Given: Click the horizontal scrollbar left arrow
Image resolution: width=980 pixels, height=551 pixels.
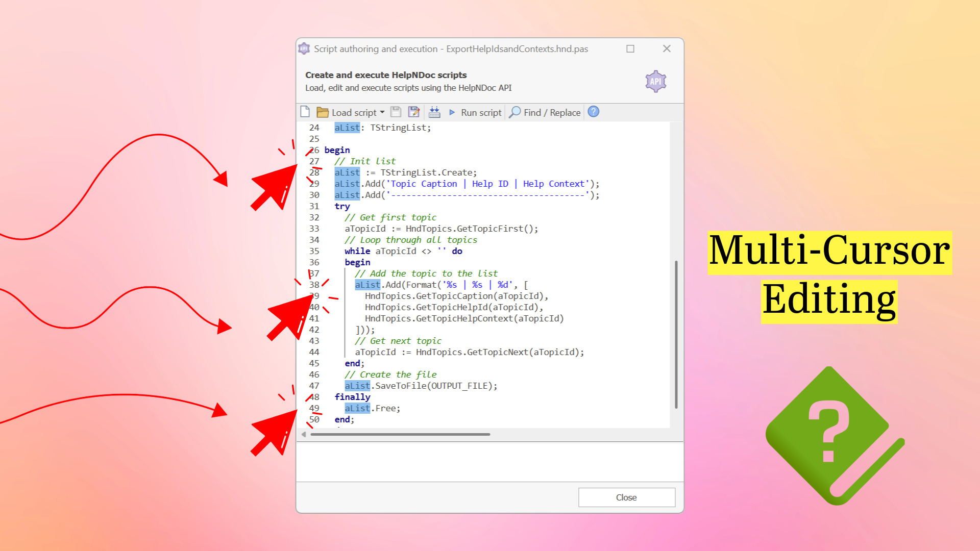Looking at the screenshot, I should (304, 435).
